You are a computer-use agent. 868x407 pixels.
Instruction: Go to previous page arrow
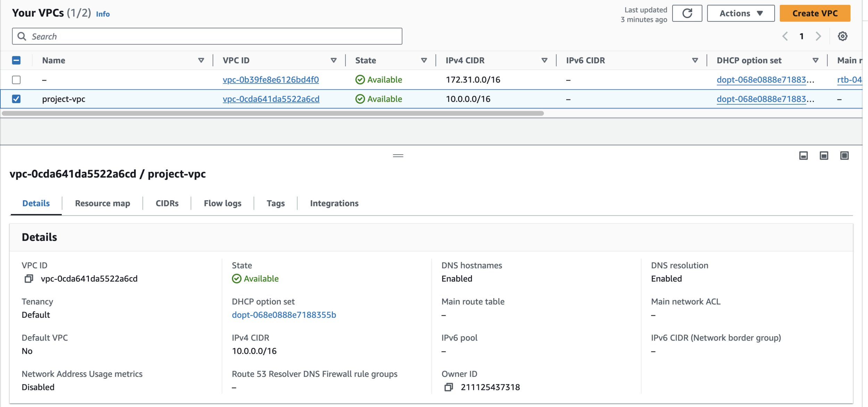[x=785, y=36]
